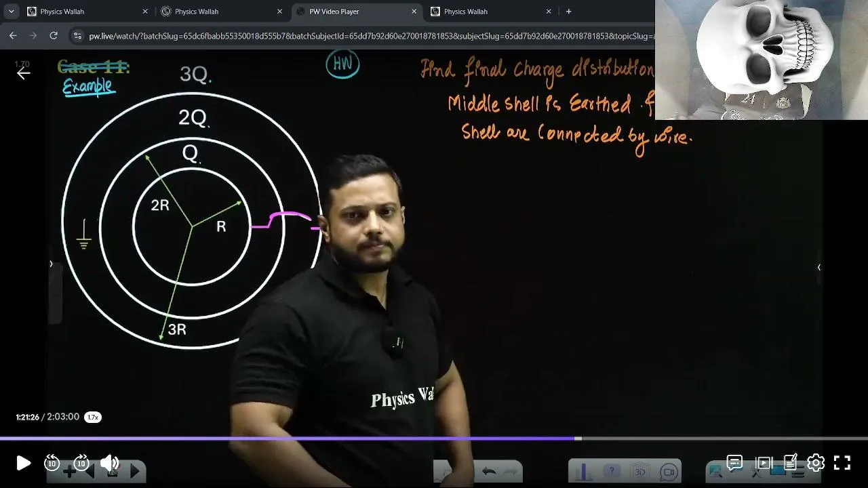Expand the right side panel chevron
Image resolution: width=868 pixels, height=488 pixels.
click(818, 267)
